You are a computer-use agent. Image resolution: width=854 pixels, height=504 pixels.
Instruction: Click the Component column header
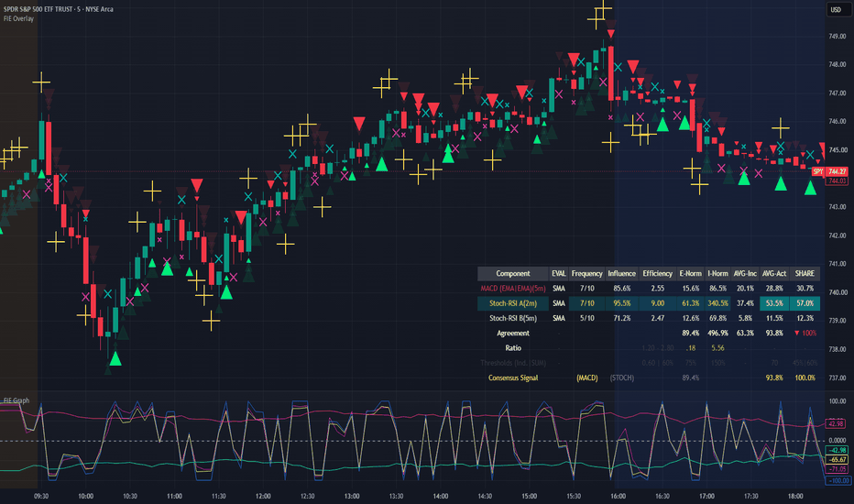pos(512,273)
